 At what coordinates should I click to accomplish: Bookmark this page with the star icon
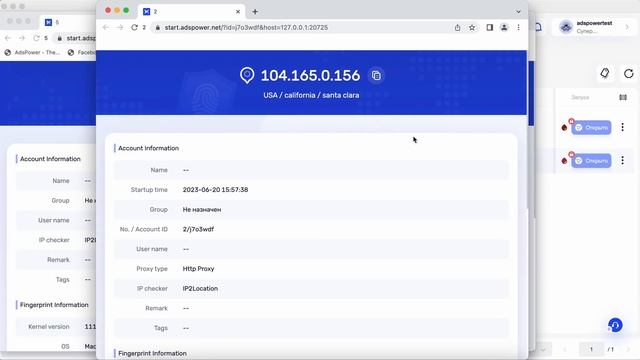click(x=472, y=27)
